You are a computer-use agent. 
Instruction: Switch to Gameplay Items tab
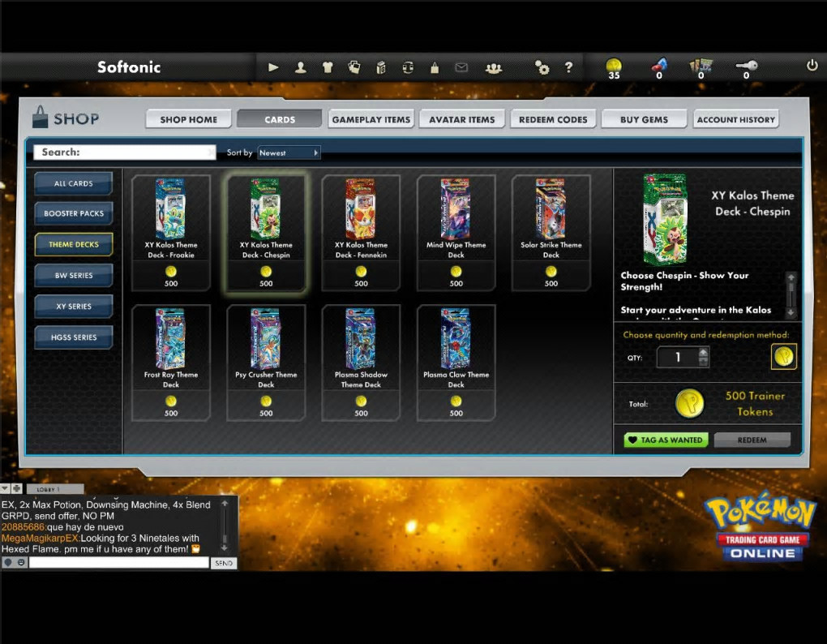371,119
